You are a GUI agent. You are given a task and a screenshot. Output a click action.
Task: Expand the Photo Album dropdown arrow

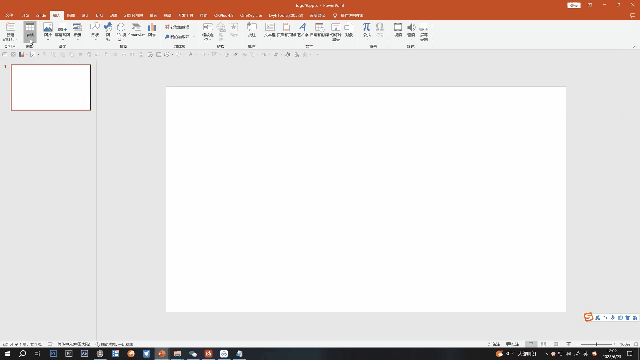pyautogui.click(x=77, y=39)
